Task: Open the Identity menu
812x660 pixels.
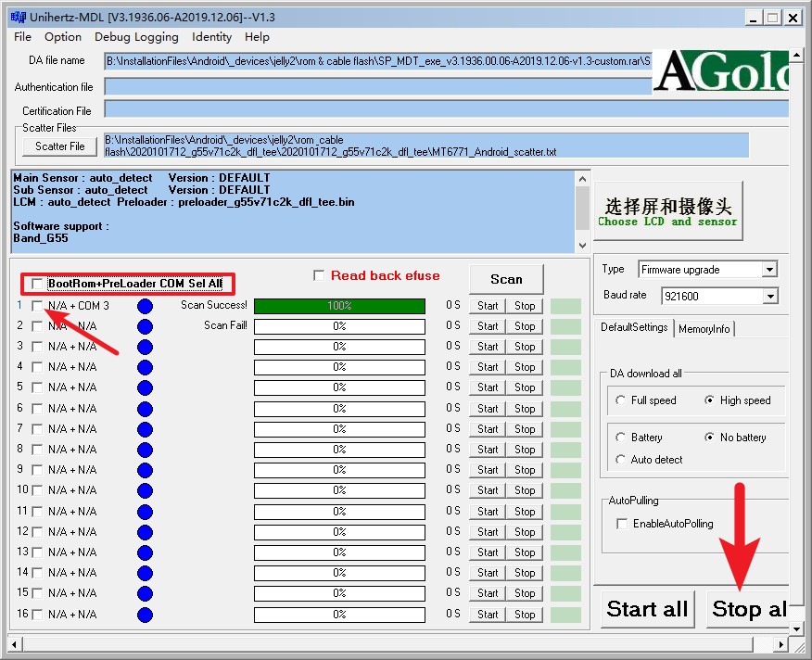Action: click(x=211, y=37)
